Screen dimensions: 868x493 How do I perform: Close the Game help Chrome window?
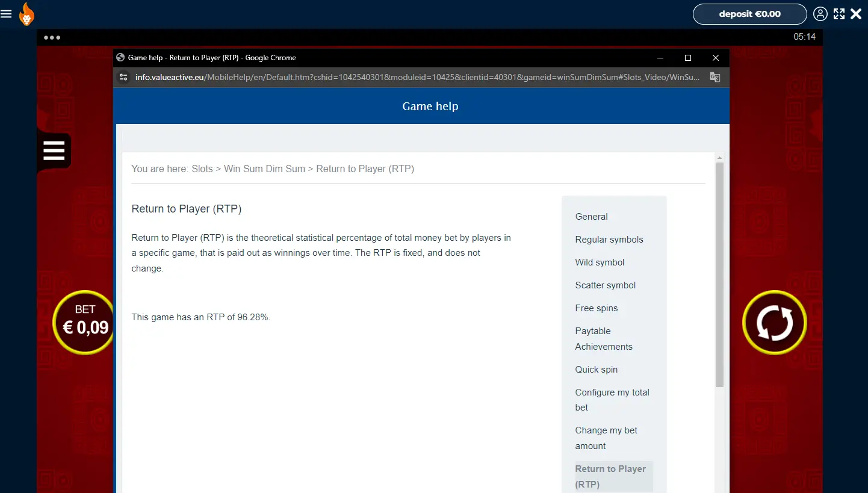pos(716,58)
